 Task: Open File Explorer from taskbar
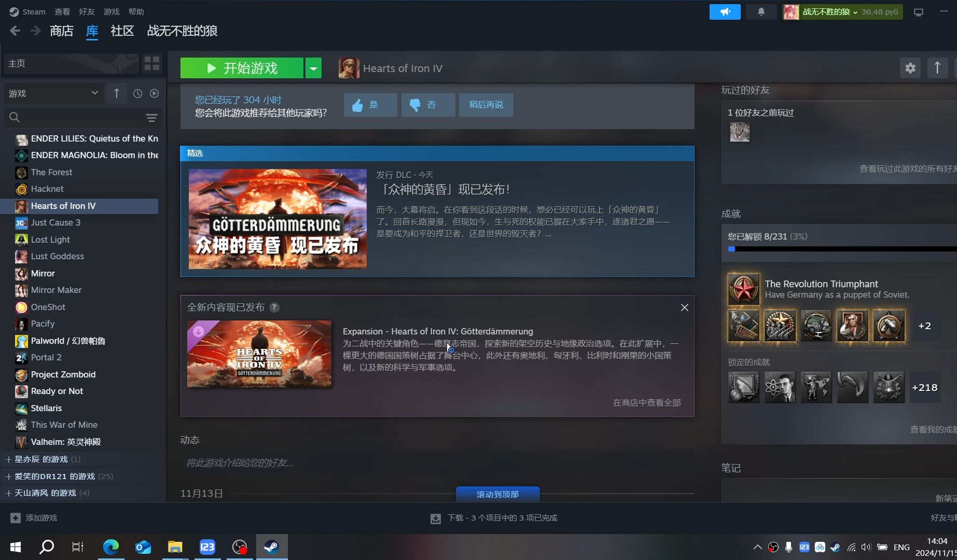pos(175,547)
